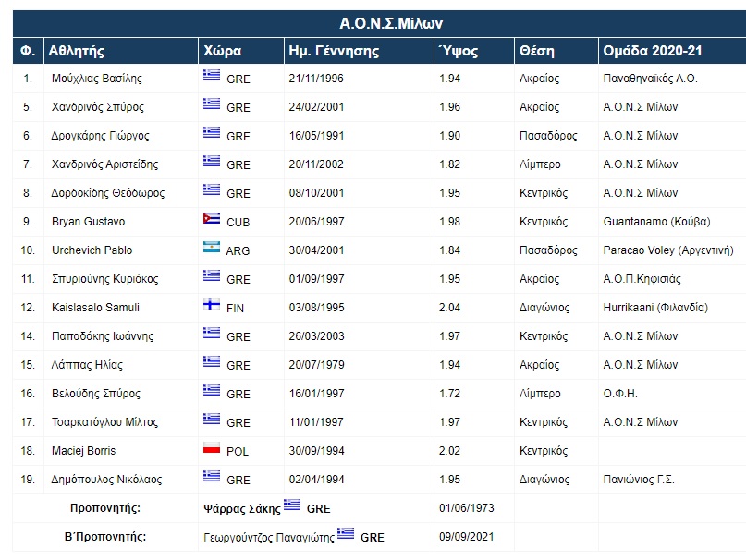Select player name Χανδρινός Σπύρος

[x=98, y=107]
